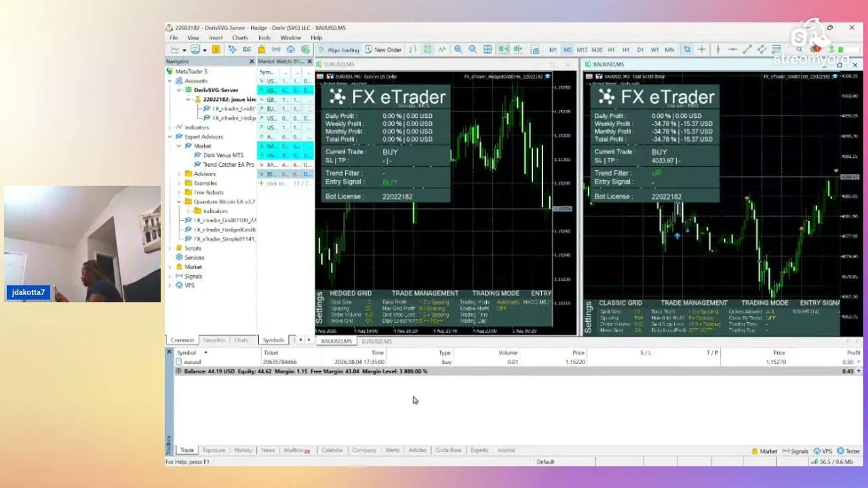The image size is (868, 488).
Task: Select the H1 timeframe
Action: click(x=611, y=49)
